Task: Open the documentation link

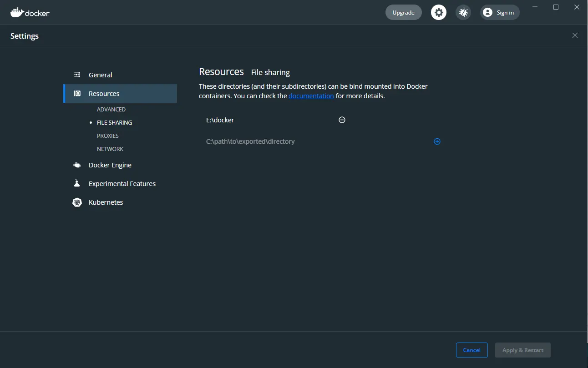Action: [311, 96]
